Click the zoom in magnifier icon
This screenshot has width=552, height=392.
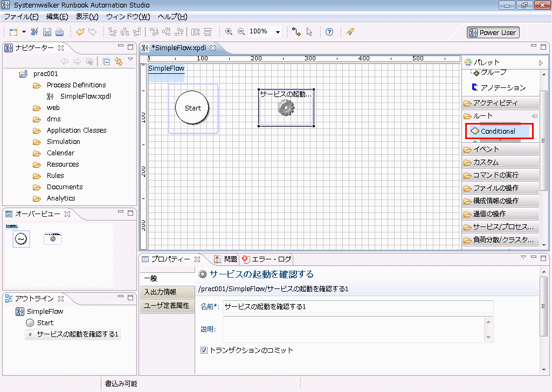pyautogui.click(x=229, y=32)
